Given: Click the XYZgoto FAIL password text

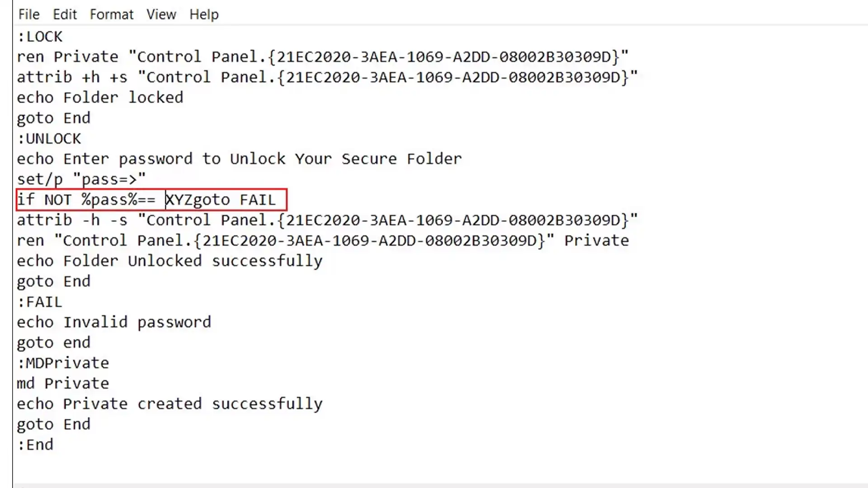Looking at the screenshot, I should [x=220, y=199].
